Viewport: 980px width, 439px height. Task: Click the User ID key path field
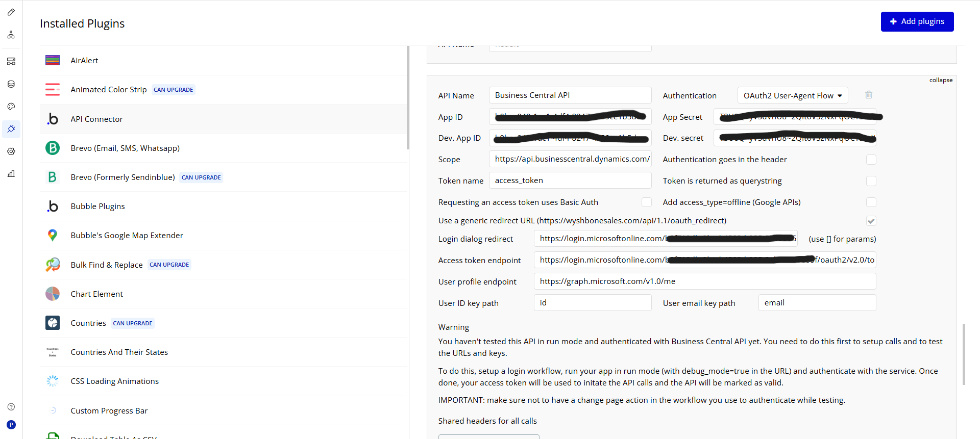click(x=593, y=303)
